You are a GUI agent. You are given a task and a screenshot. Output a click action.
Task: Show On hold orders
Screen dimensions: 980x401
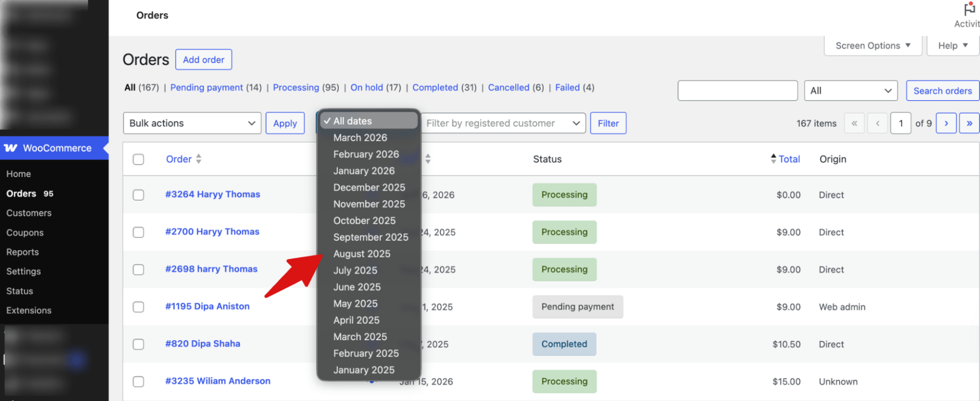coord(366,87)
